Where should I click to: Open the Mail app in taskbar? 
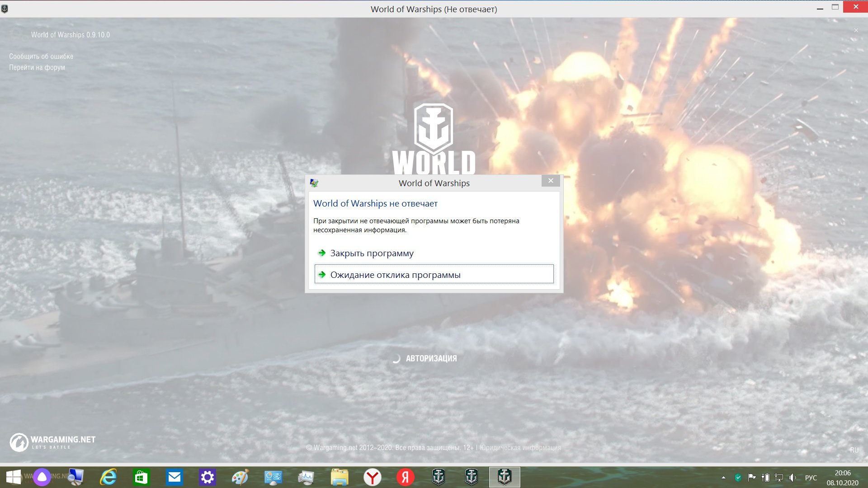tap(174, 477)
